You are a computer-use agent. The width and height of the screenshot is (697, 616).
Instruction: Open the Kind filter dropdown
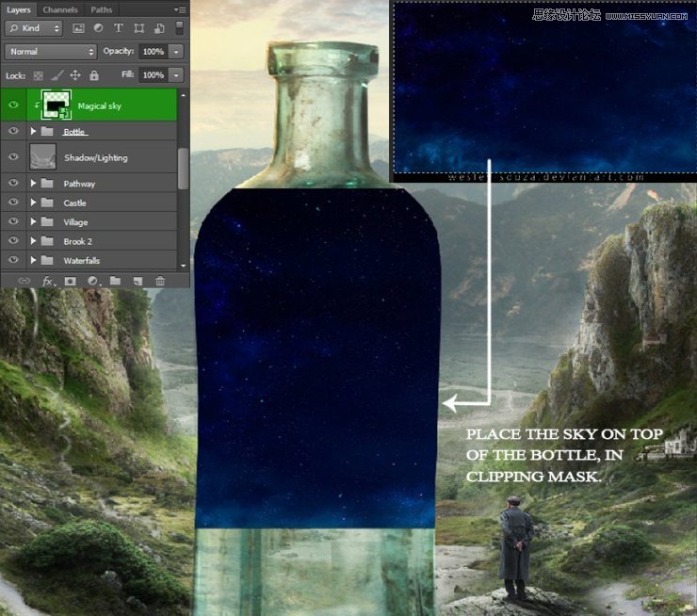coord(33,28)
